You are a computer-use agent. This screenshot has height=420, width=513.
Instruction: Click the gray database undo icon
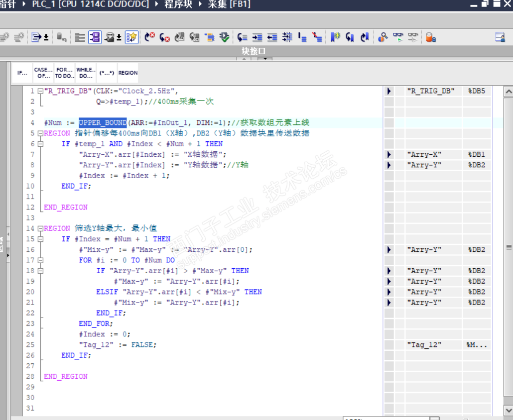point(61,37)
